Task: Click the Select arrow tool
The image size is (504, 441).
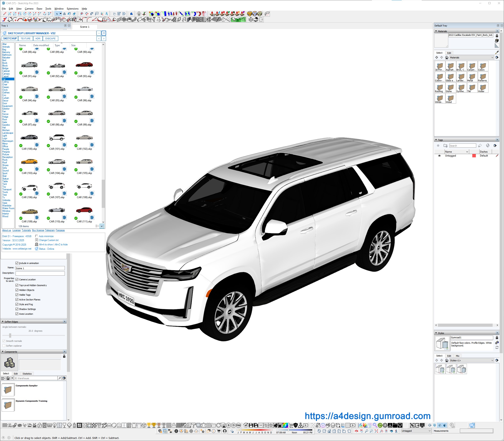Action: tap(57, 14)
